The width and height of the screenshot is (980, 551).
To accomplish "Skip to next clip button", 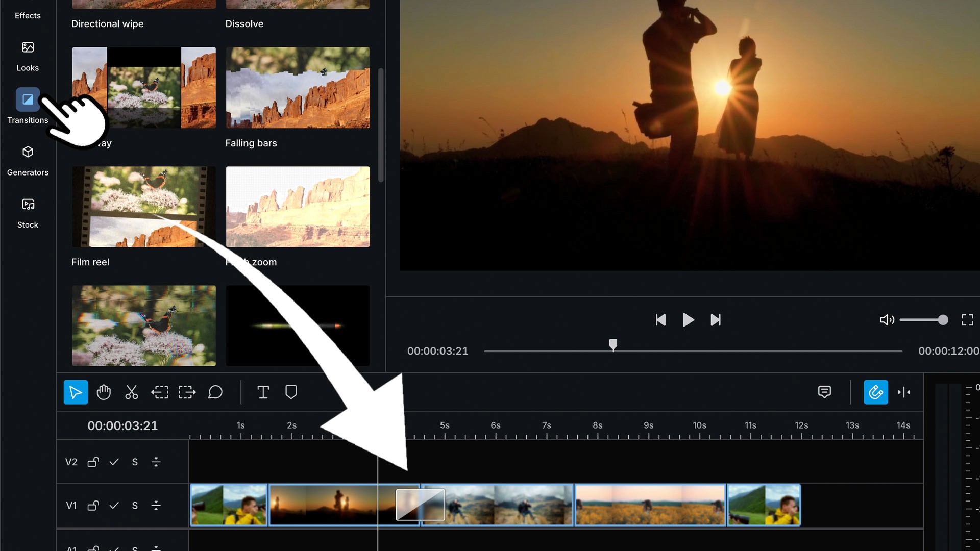I will 716,320.
